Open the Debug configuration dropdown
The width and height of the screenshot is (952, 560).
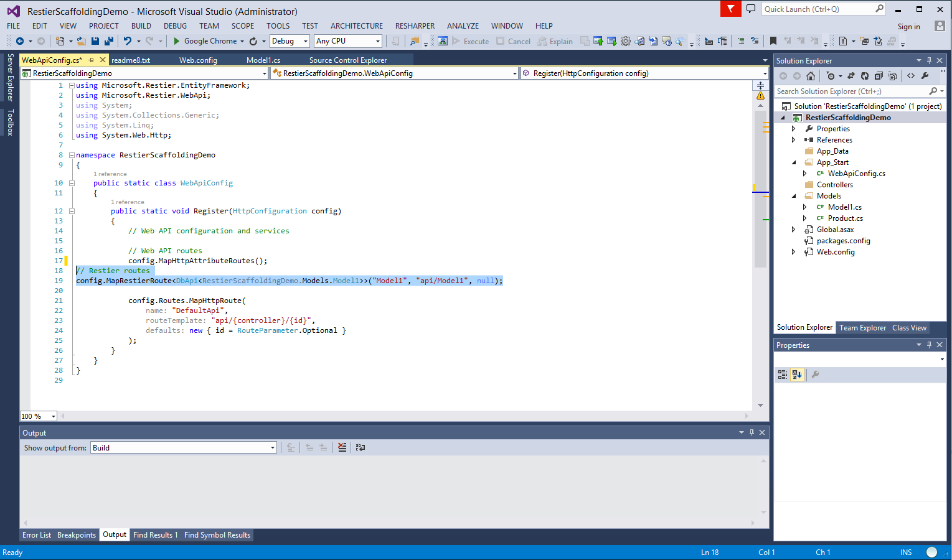coord(290,41)
